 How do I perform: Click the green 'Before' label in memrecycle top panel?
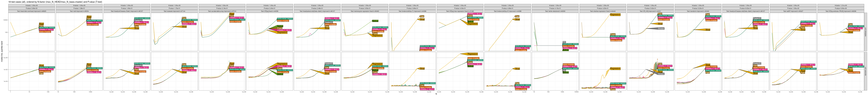375,21
